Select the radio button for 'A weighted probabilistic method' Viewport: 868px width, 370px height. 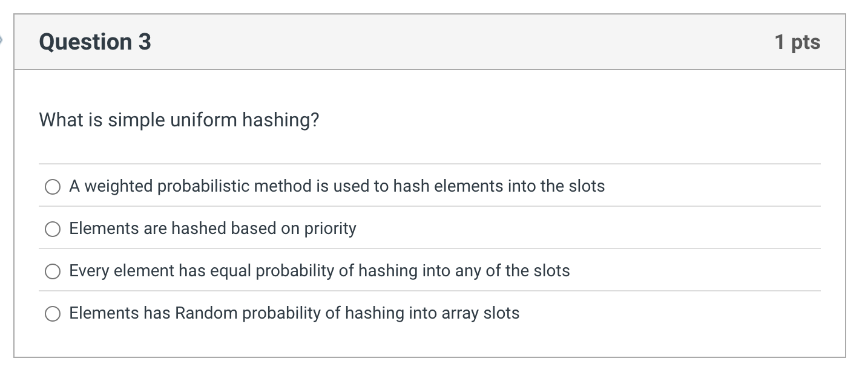tap(53, 186)
